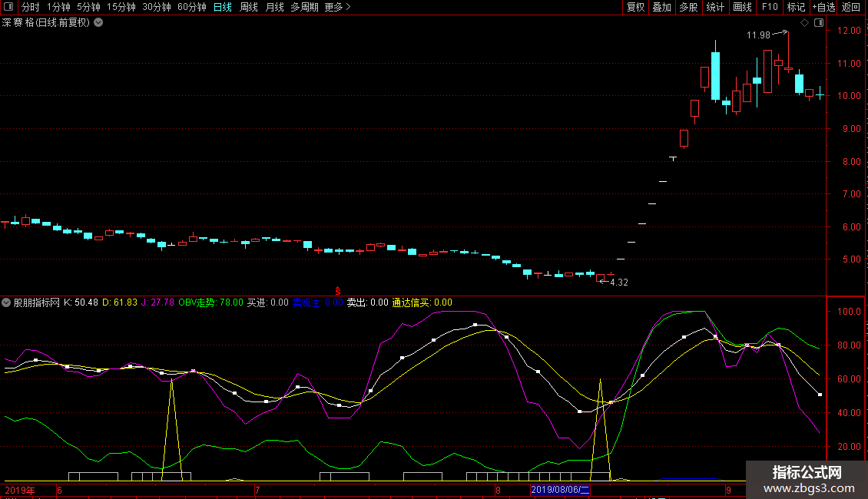Click the 卖观注 blue label

(x=318, y=302)
